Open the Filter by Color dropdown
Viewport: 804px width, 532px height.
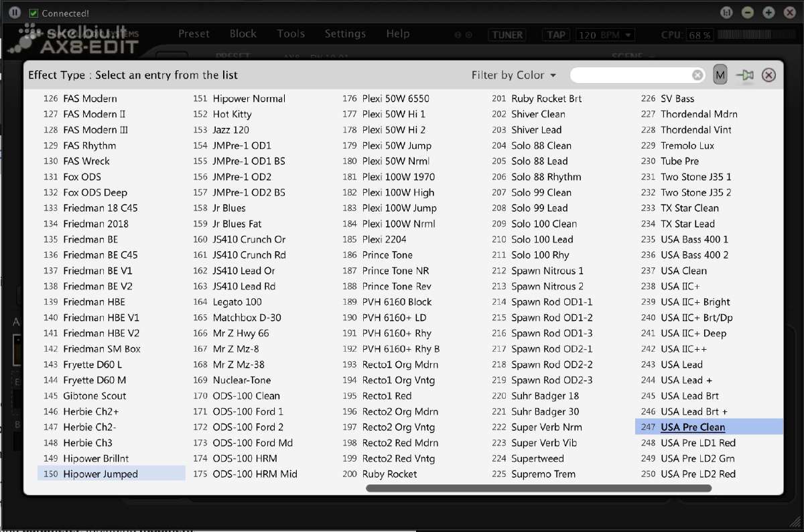point(514,75)
